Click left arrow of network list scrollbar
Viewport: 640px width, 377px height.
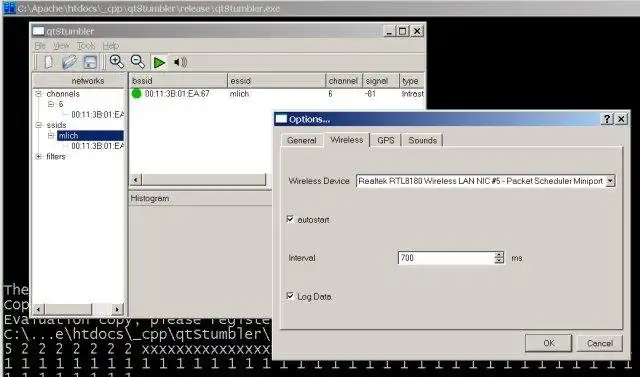click(136, 180)
